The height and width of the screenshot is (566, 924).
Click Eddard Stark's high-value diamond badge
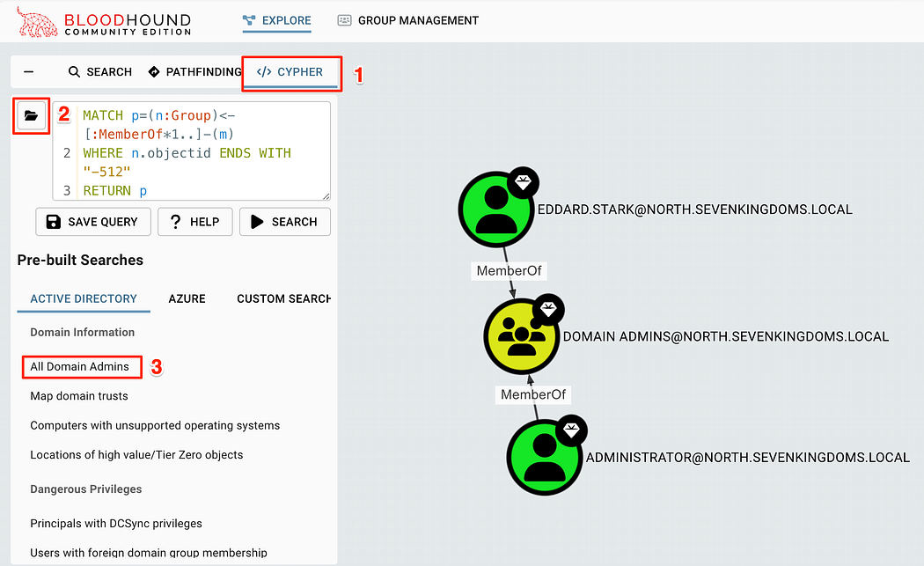(x=524, y=183)
